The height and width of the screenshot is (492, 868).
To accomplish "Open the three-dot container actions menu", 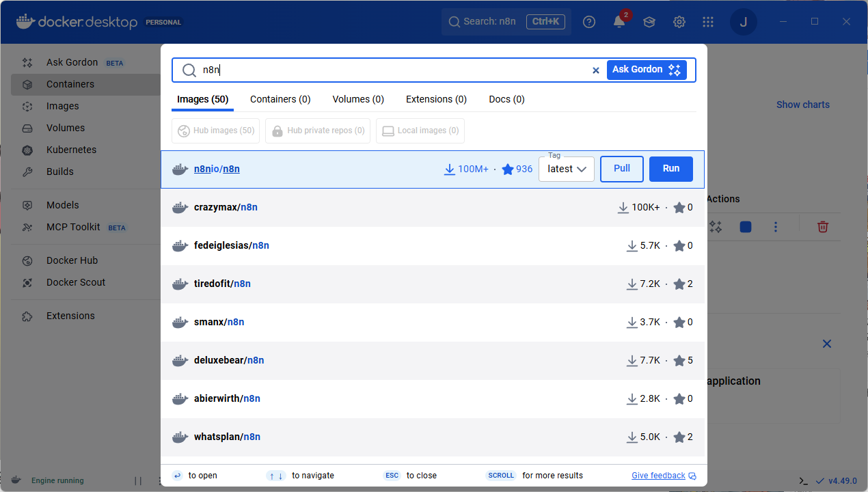I will [x=776, y=227].
